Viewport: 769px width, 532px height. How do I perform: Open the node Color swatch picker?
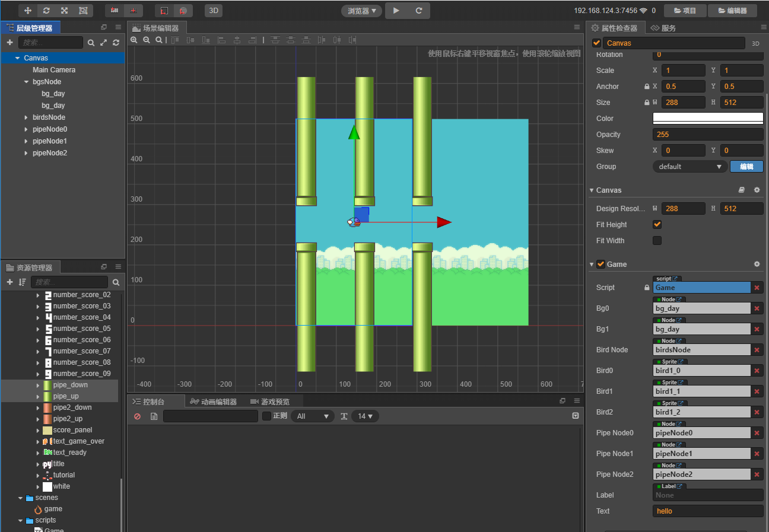708,118
